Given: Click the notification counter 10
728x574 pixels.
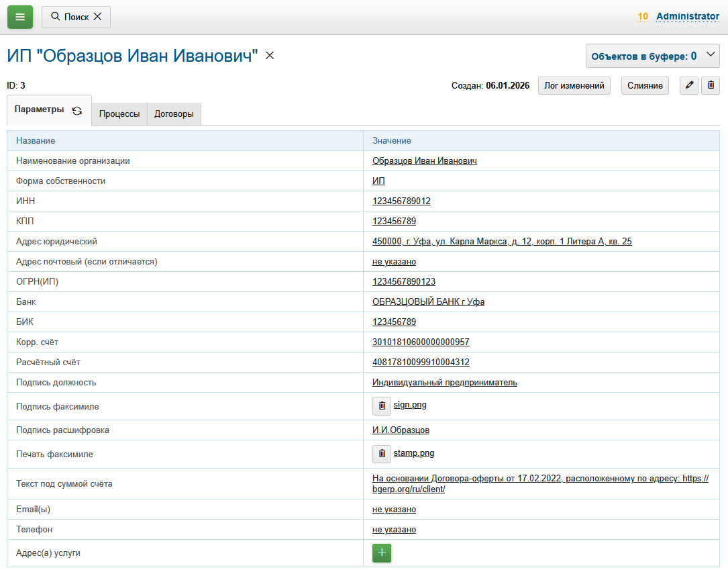Looking at the screenshot, I should pyautogui.click(x=643, y=17).
